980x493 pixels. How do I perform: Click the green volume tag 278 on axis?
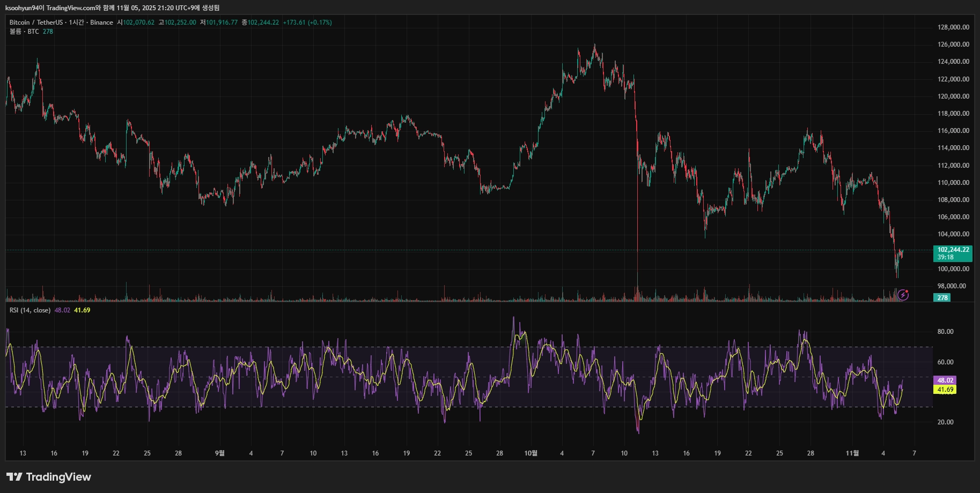point(942,298)
